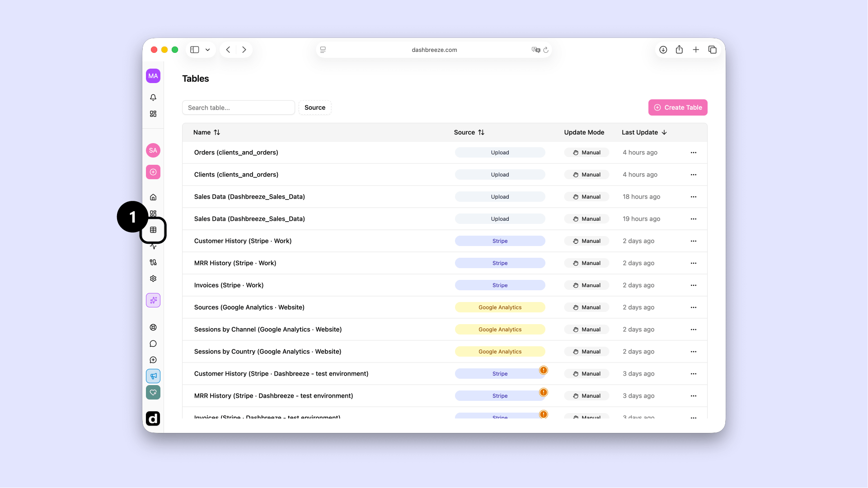Sort by Last Update column header
This screenshot has width=868, height=488.
(x=644, y=132)
